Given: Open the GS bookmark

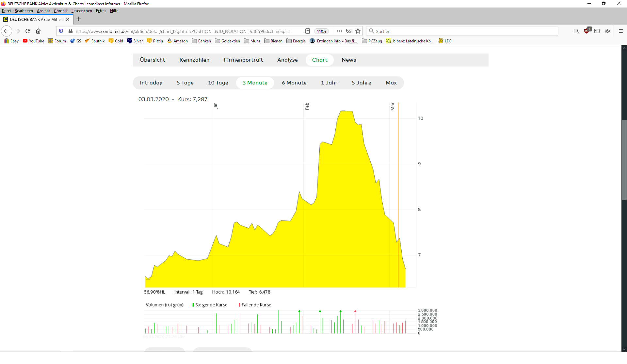Looking at the screenshot, I should pyautogui.click(x=76, y=41).
